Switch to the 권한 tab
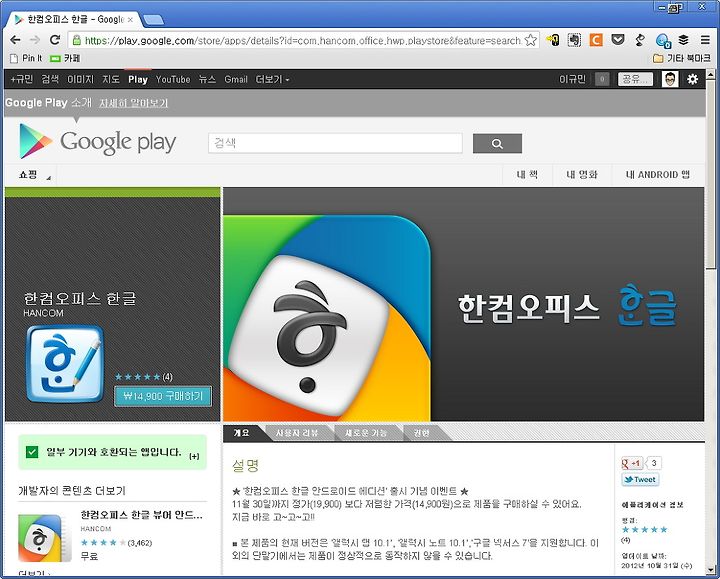The width and height of the screenshot is (720, 579). click(421, 433)
